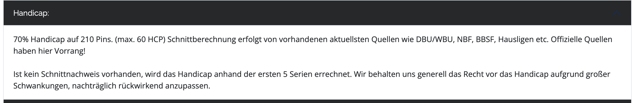This screenshot has width=644, height=103.
Task: Collapse the Handicap section using the chevron
Action: (617, 13)
